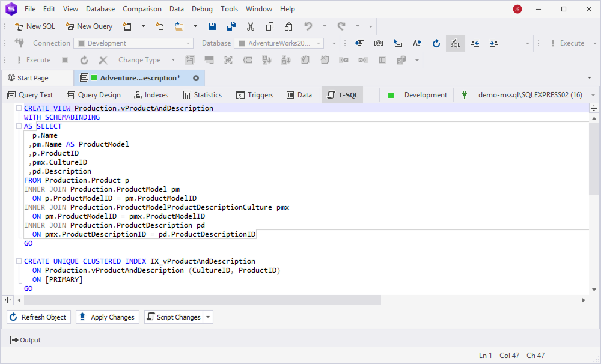601x364 pixels.
Task: Click the gray refresh icon beside stop
Action: 84,60
